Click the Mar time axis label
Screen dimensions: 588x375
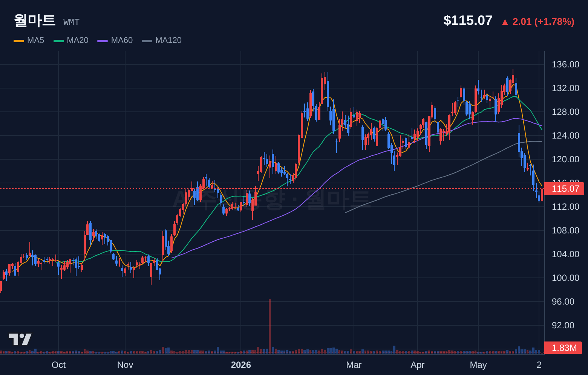coord(354,365)
